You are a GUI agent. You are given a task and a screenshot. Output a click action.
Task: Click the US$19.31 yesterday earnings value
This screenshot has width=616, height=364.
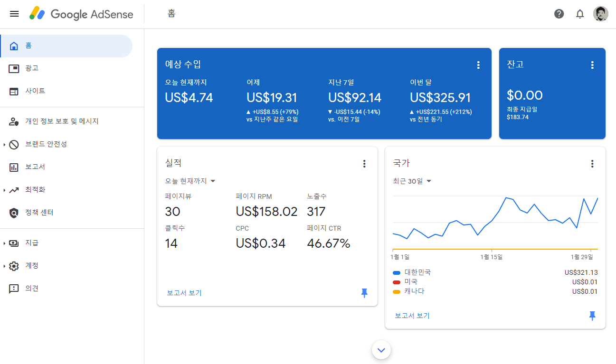point(272,98)
